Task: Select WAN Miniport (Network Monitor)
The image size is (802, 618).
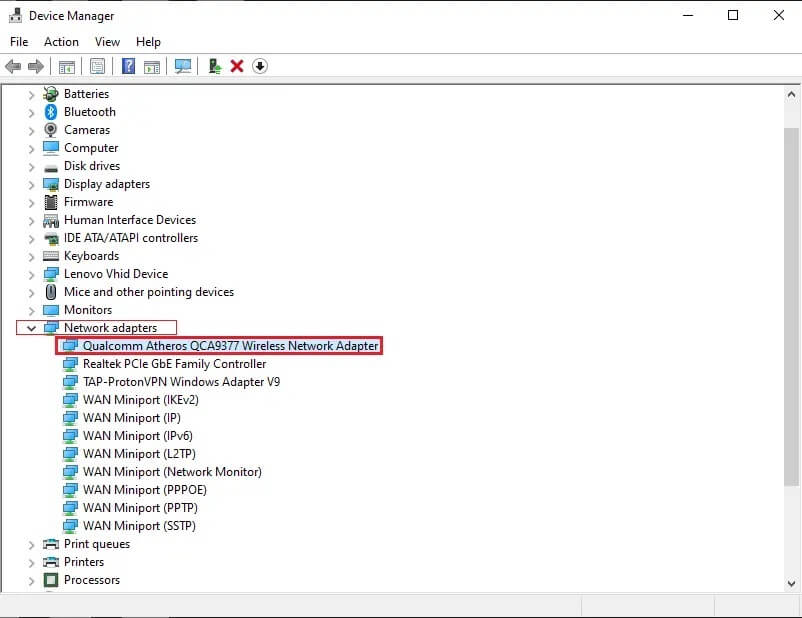Action: point(172,472)
